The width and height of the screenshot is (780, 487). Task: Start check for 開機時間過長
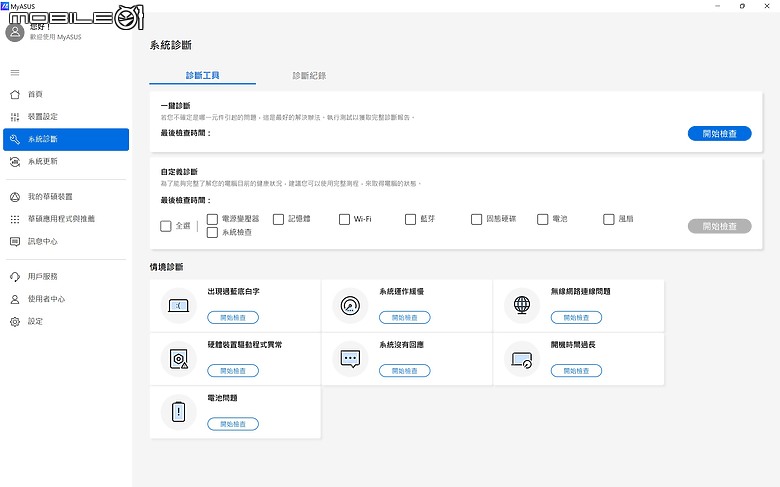point(576,371)
